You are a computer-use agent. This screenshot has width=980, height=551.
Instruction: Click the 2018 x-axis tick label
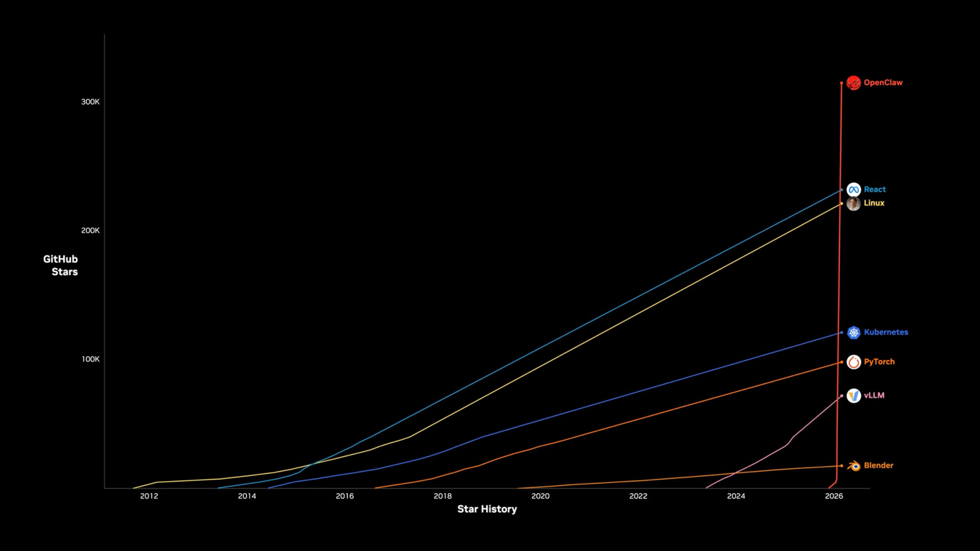[443, 496]
